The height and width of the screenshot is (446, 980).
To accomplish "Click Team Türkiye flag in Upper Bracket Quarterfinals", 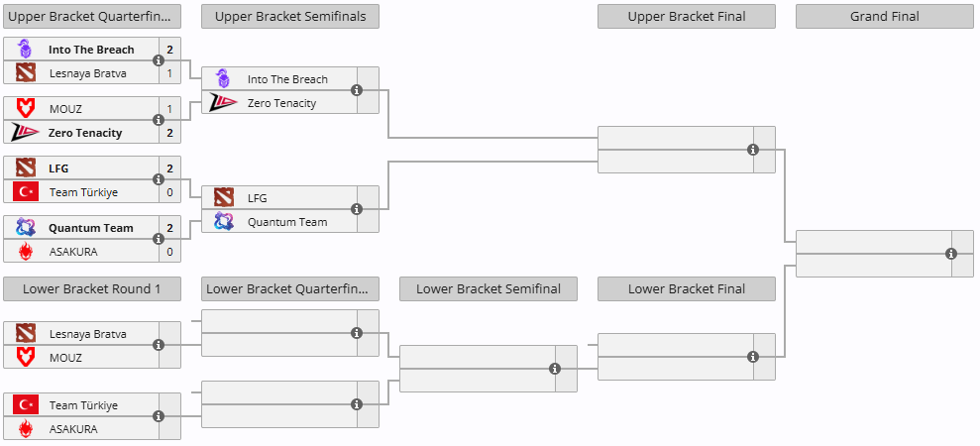I will [x=26, y=192].
